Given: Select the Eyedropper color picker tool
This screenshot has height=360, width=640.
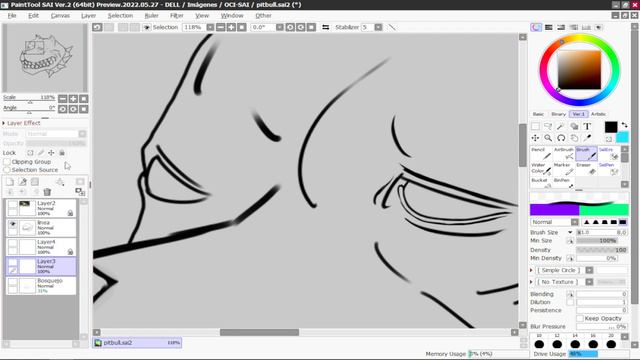Looking at the screenshot, I should point(587,138).
